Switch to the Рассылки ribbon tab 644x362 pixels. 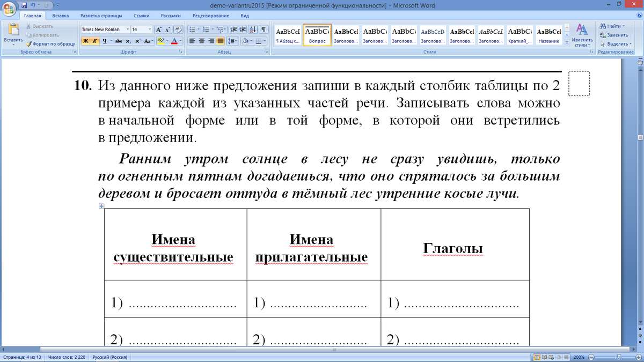[170, 16]
